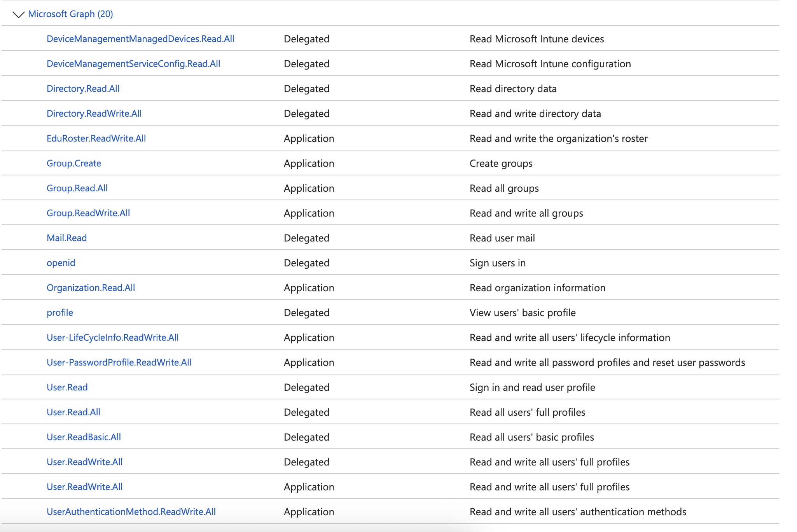Viewport: 797px width, 532px height.
Task: Select 'Create groups' description text
Action: (501, 163)
